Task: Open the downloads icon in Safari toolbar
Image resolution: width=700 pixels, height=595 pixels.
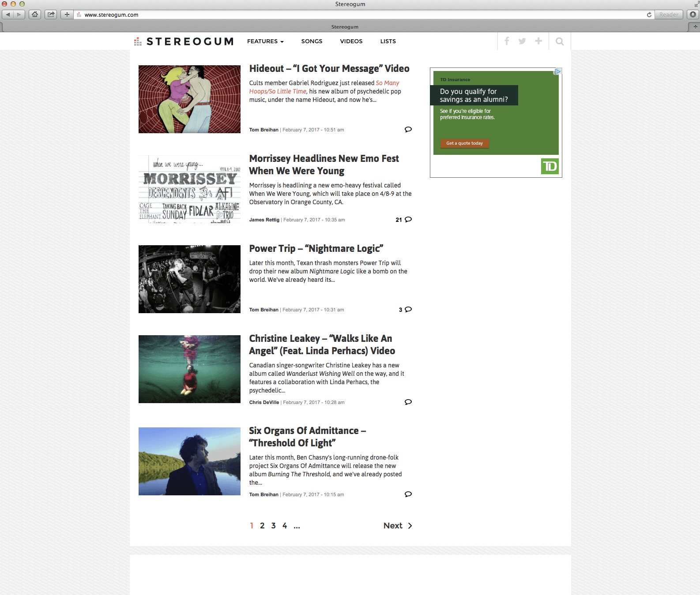Action: (x=693, y=15)
